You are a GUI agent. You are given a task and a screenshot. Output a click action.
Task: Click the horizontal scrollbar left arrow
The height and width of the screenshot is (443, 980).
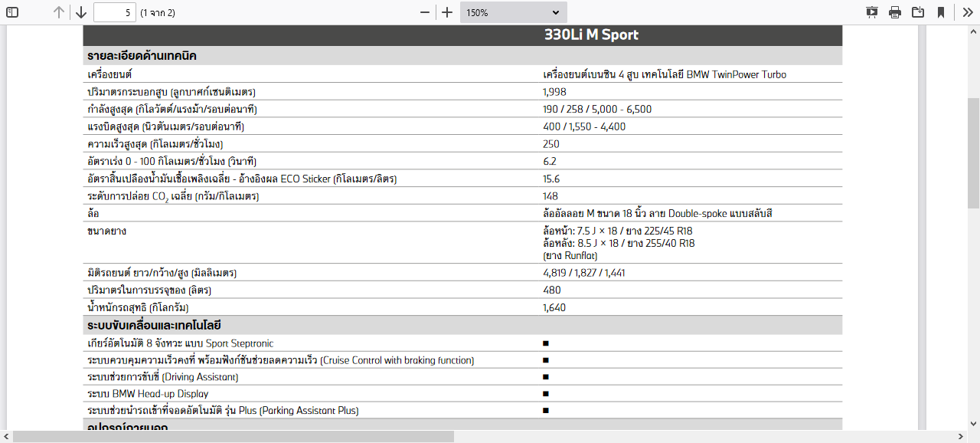tap(6, 437)
